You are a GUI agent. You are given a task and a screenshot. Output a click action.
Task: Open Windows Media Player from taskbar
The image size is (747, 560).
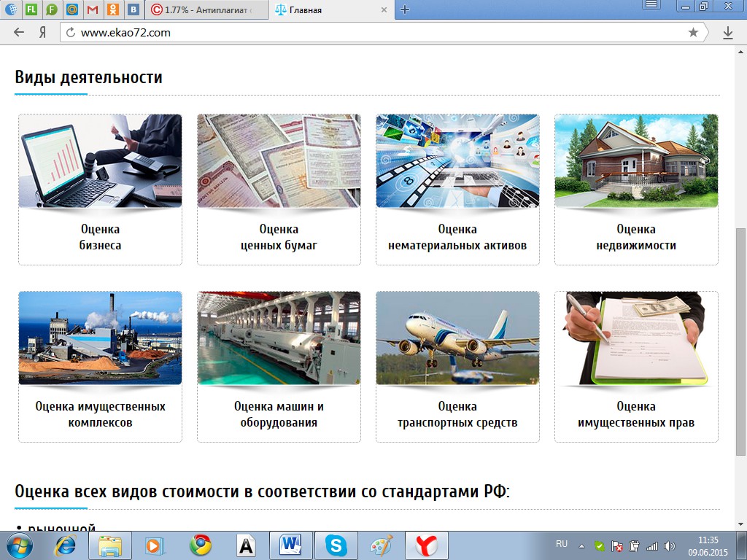point(155,545)
